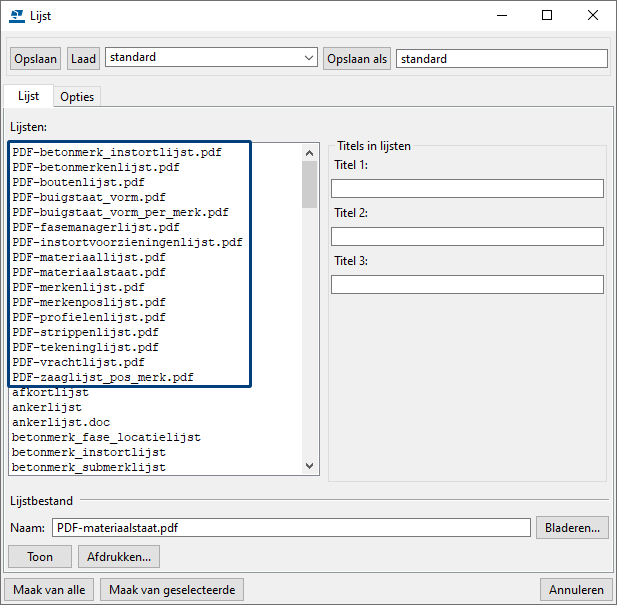The image size is (617, 605).
Task: Select betonmerk_fase_locatielijst in list
Action: tap(106, 437)
